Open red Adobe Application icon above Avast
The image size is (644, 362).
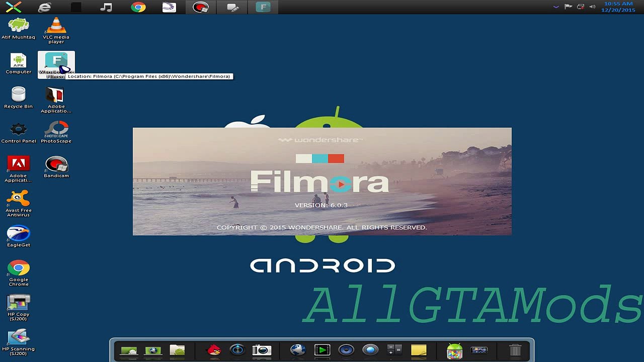(19, 169)
